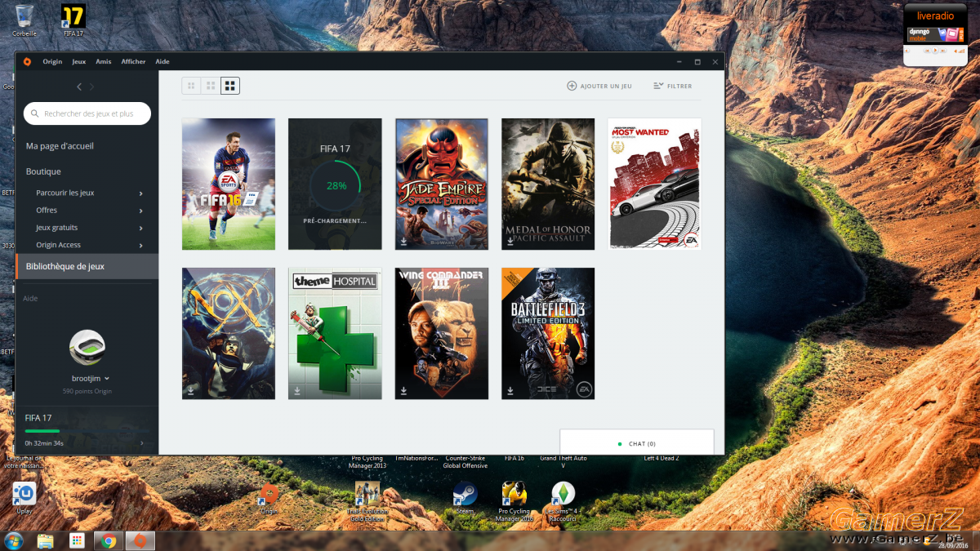Select the FIFA 16 game tile
This screenshot has width=980, height=551.
pos(229,184)
